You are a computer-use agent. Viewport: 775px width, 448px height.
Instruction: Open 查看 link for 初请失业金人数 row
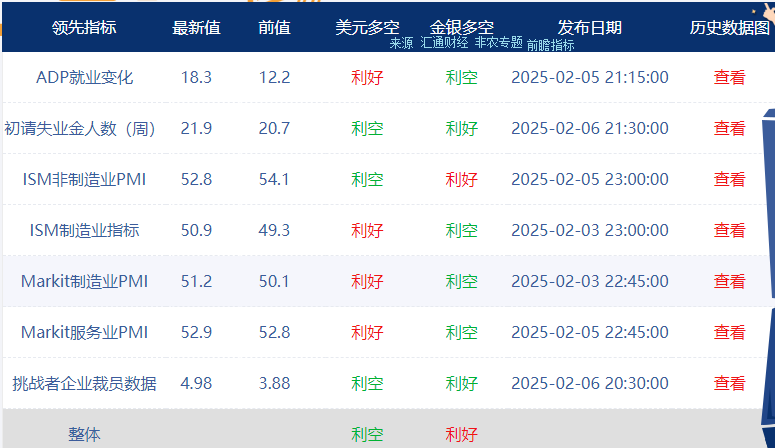[729, 129]
